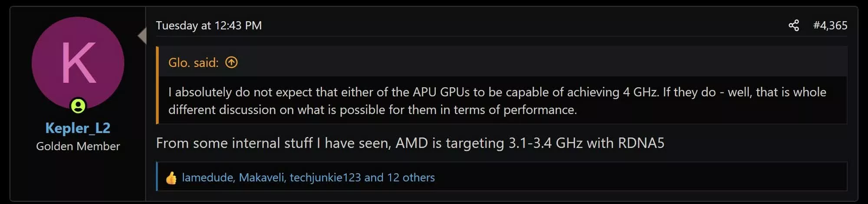Click the share icon on the post

coord(793,26)
